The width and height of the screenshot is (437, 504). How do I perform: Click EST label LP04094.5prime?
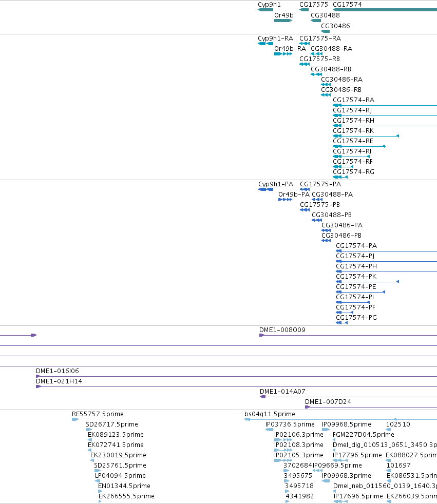(x=120, y=476)
